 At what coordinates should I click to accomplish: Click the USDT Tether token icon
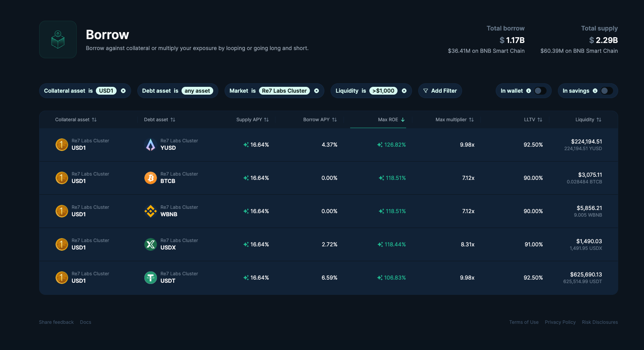[x=150, y=278]
